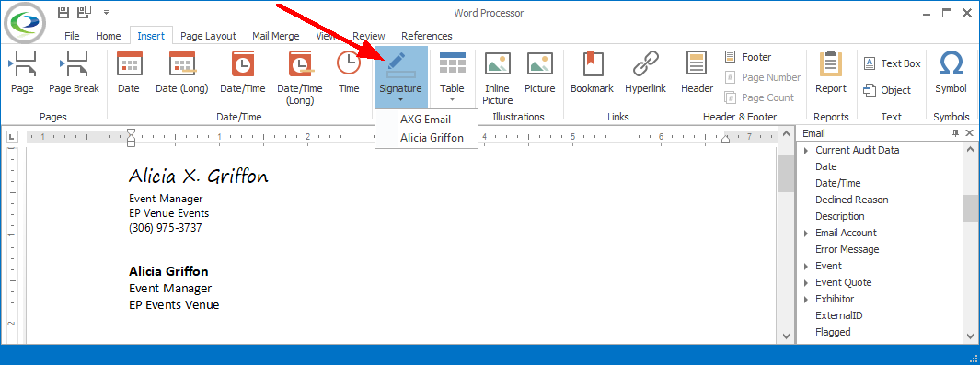Viewport: 980px width, 365px height.
Task: Click 'EP Events Venue' line
Action: coord(174,305)
